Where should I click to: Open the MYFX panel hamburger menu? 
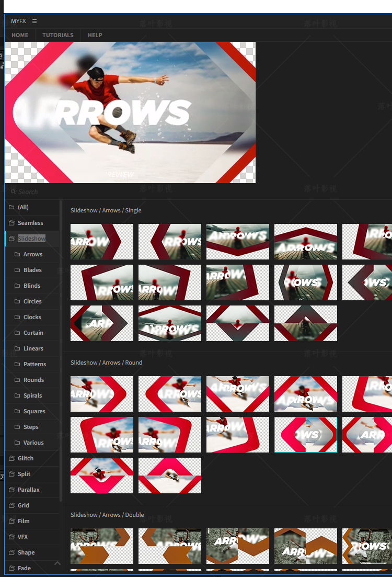34,21
